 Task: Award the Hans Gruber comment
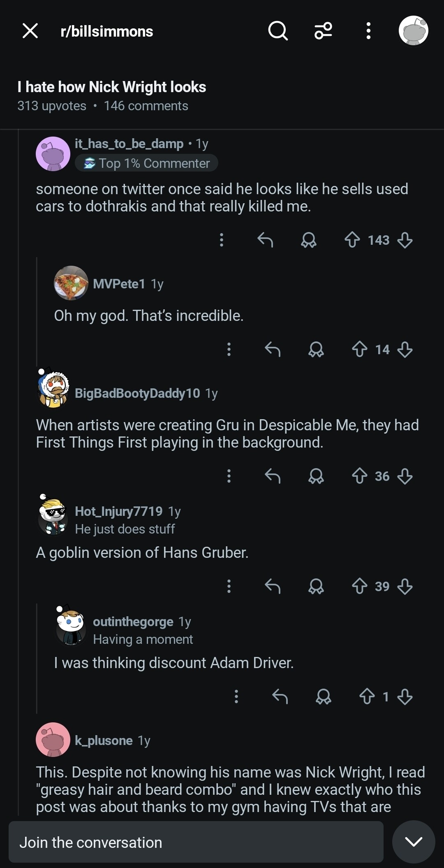316,586
